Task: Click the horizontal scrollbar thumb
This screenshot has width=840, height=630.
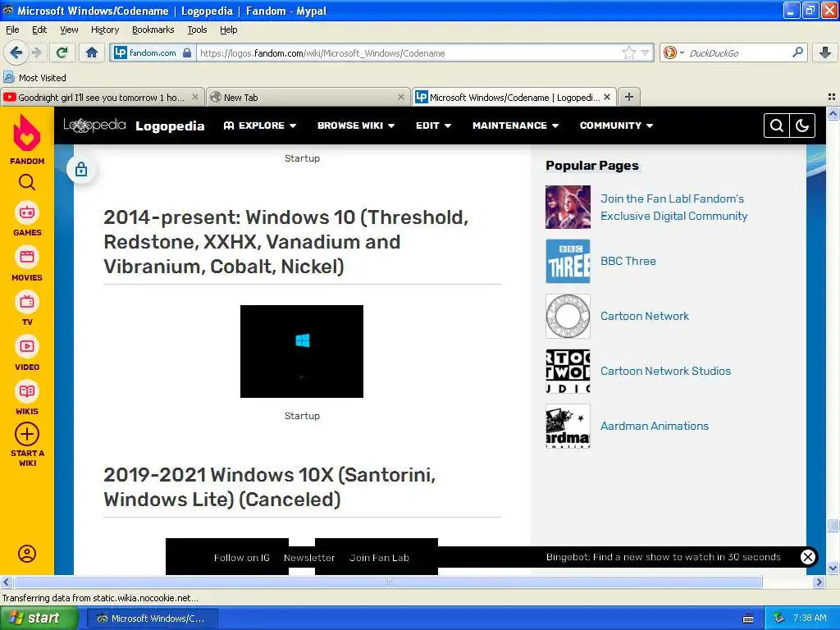Action: [x=388, y=582]
